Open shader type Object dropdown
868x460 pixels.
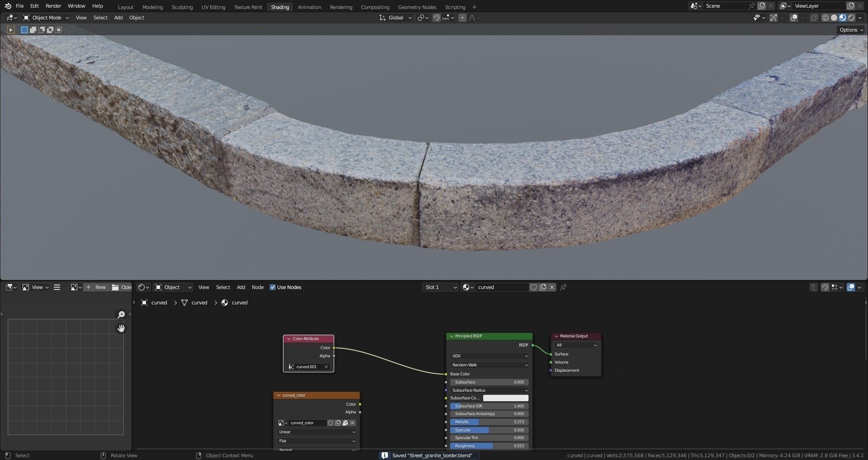pos(173,287)
